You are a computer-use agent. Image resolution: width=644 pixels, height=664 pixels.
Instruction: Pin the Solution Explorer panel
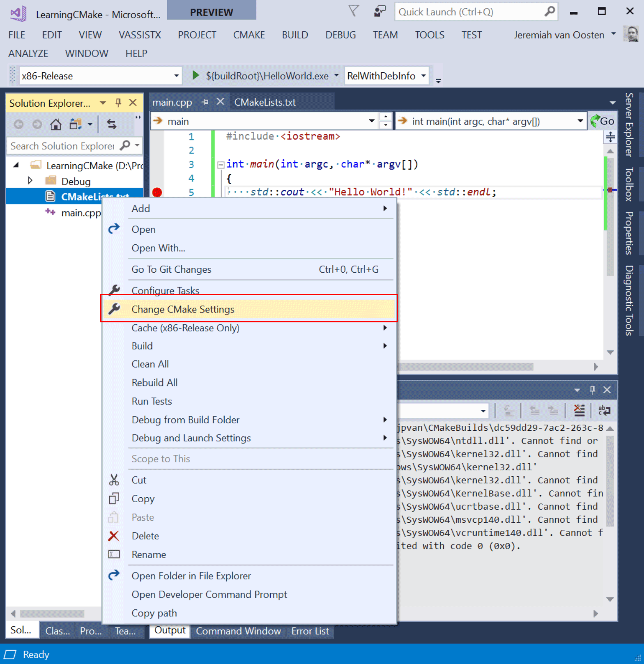tap(118, 103)
